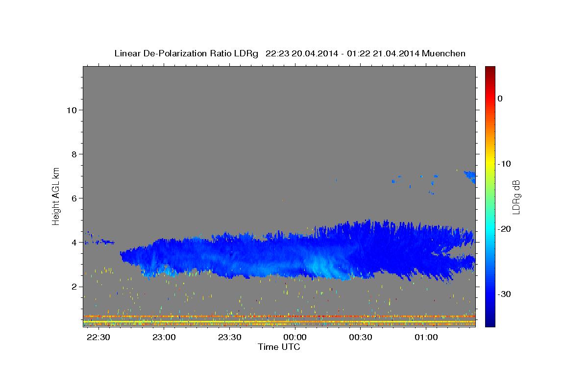Screen dimensions: 588x392
Task: Click the Height AGL km axis title
Action: [x=56, y=196]
